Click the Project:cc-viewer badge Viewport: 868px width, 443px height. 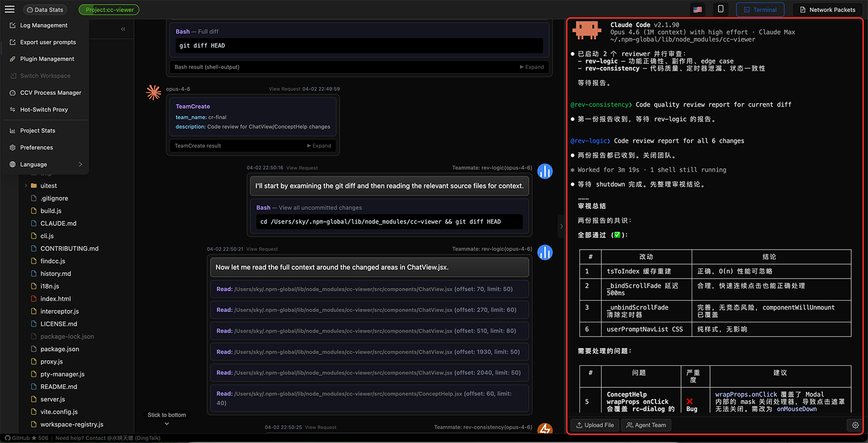point(108,10)
